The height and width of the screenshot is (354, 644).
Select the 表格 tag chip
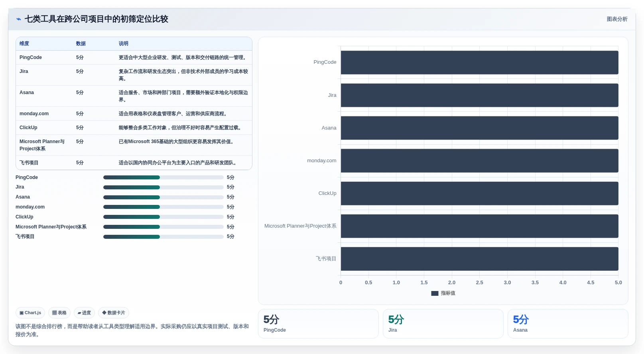click(x=59, y=313)
